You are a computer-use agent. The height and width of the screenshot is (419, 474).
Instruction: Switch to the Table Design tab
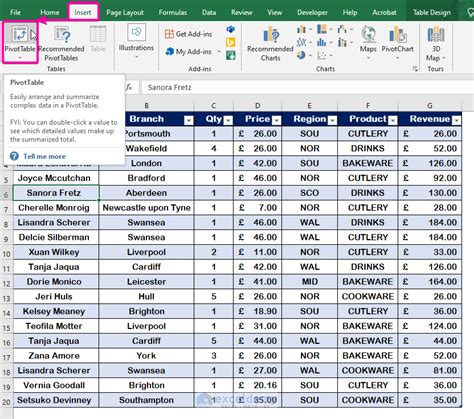pyautogui.click(x=432, y=12)
